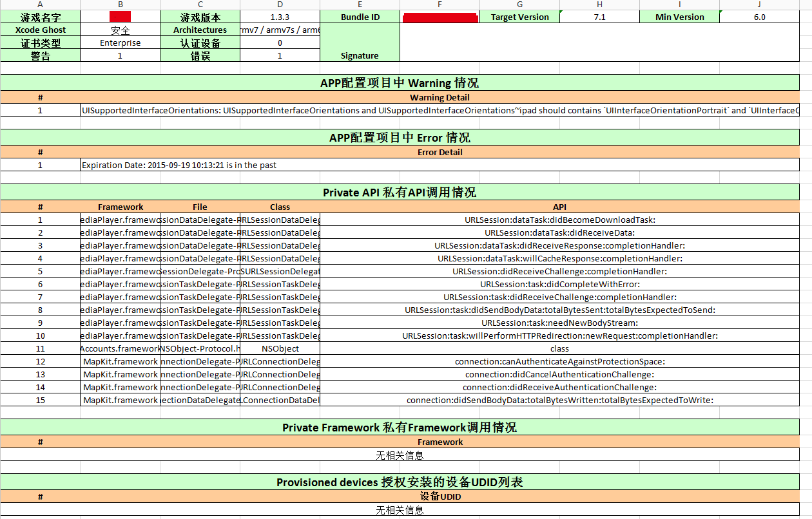The height and width of the screenshot is (519, 812).
Task: Click the APP配置项目中 Error 情况 header
Action: pyautogui.click(x=400, y=138)
